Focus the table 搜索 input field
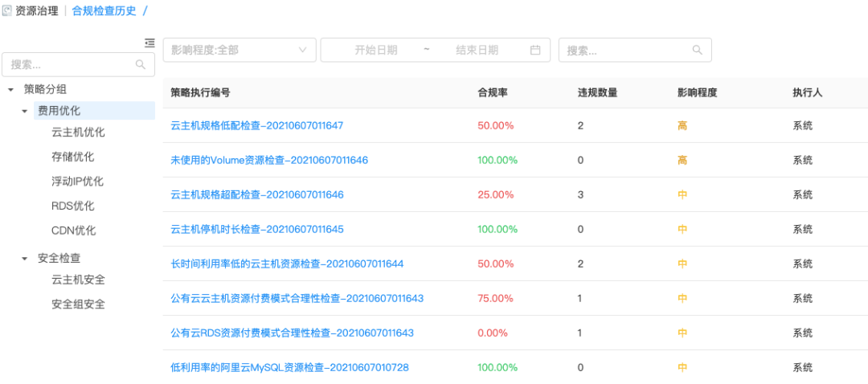The width and height of the screenshot is (868, 384). tap(635, 50)
